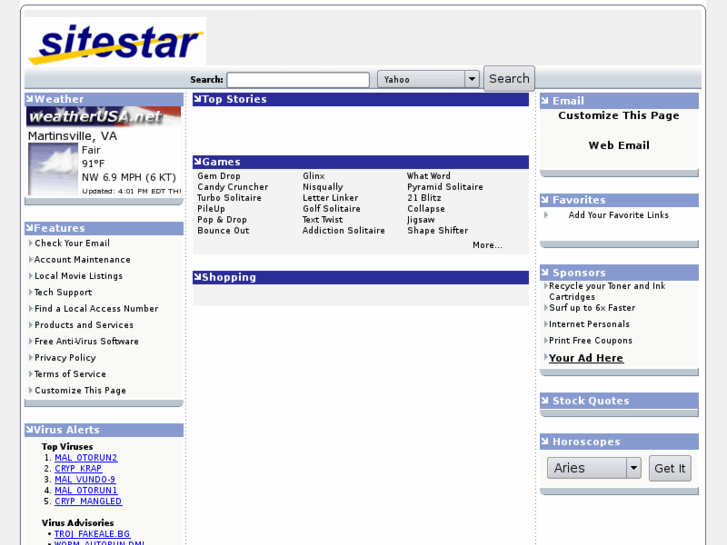Play the Pyramid Solitaire game
This screenshot has height=545, width=727.
(x=445, y=187)
